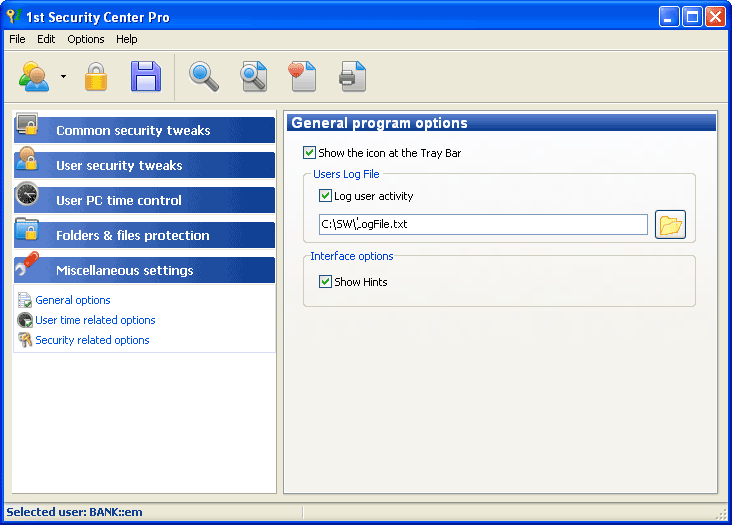Click the printer toolbar icon

coord(352,77)
